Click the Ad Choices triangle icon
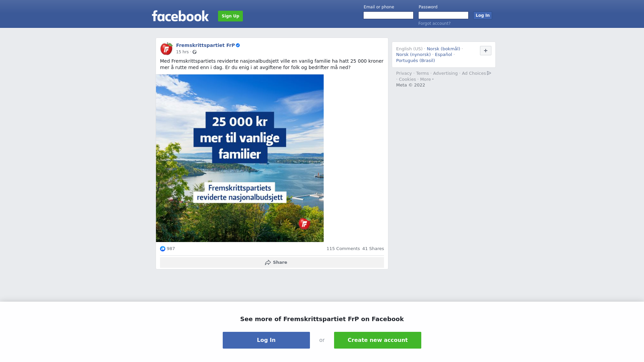 coord(489,73)
